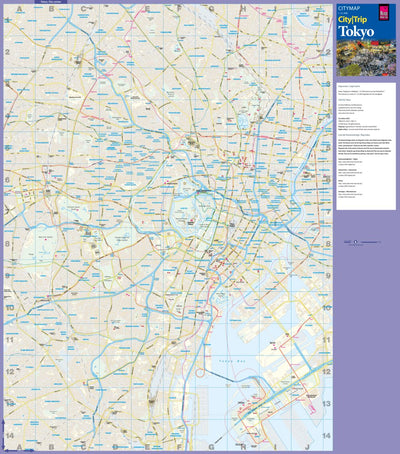The image size is (400, 454).
Task: Click grid letter A in the top row
Action: [19, 9]
